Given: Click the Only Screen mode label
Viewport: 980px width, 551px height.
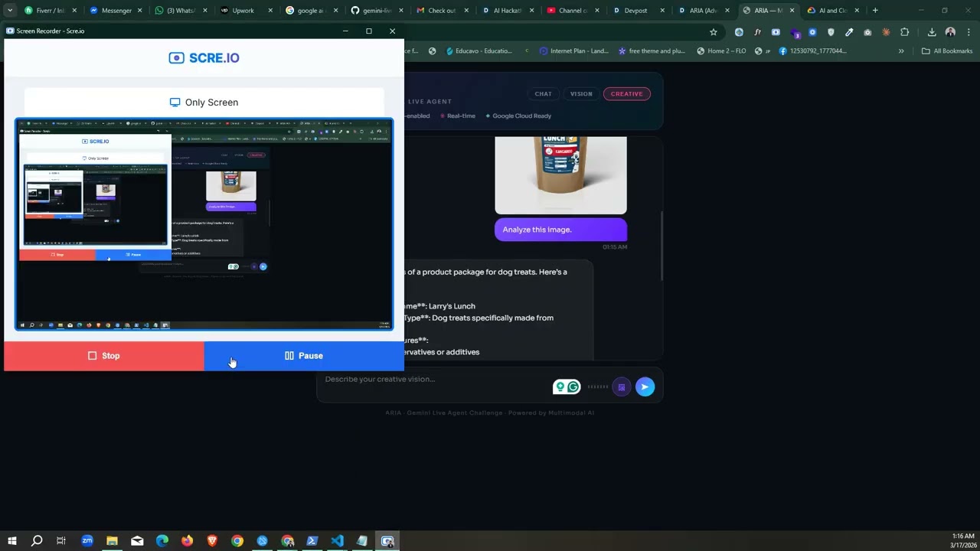Looking at the screenshot, I should click(204, 103).
